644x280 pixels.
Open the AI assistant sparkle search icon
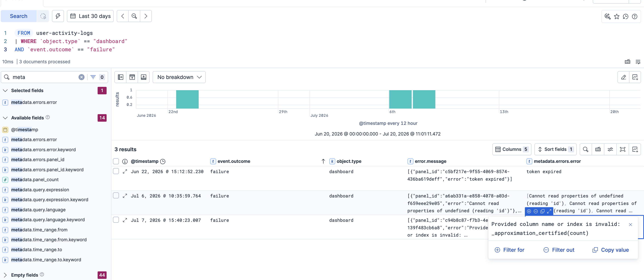coord(608,16)
